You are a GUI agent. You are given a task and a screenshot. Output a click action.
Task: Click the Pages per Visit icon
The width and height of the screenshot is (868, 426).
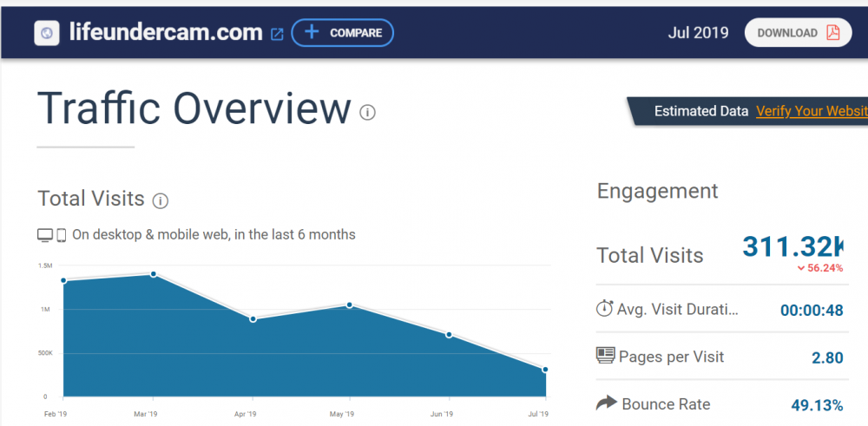605,356
